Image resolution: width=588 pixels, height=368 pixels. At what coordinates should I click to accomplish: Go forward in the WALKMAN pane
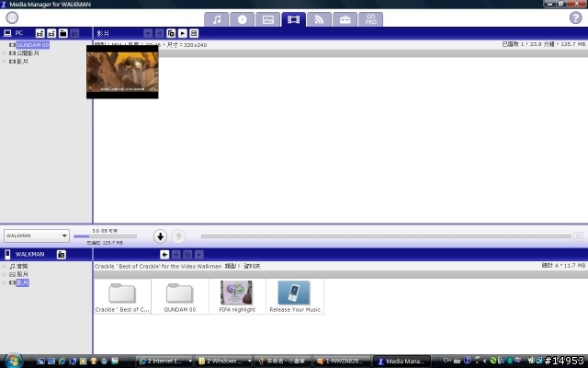[x=175, y=255]
